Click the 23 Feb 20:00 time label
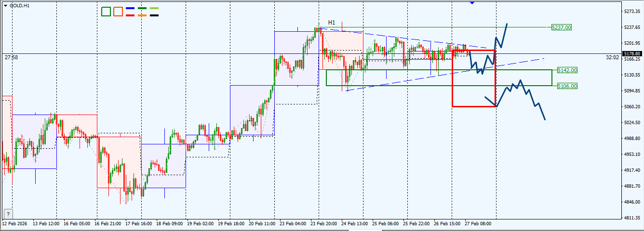Screen dimensions: 644x231 tap(324, 224)
